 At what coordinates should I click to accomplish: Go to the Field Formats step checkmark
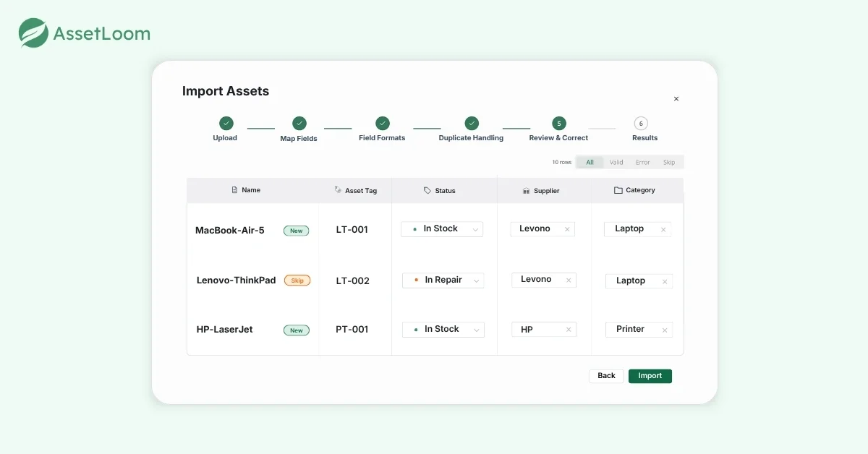[x=383, y=124]
